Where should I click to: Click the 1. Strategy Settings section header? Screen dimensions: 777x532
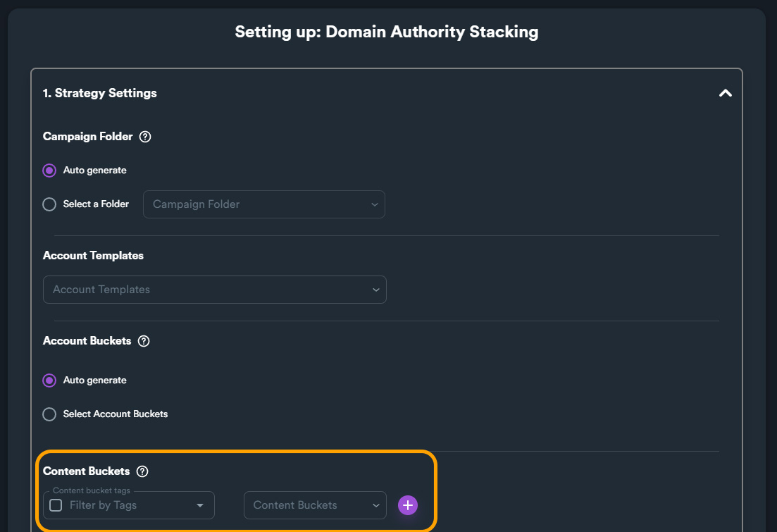tap(100, 93)
